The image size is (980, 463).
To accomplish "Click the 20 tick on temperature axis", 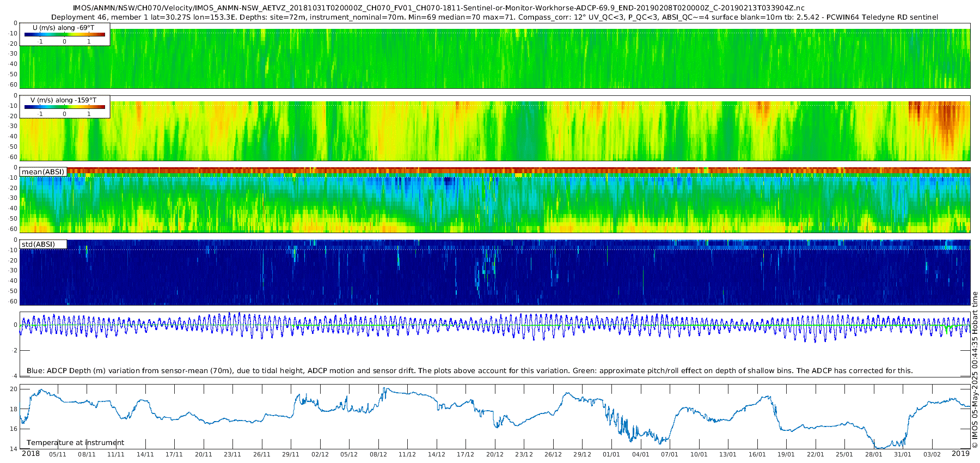I will click(x=14, y=389).
